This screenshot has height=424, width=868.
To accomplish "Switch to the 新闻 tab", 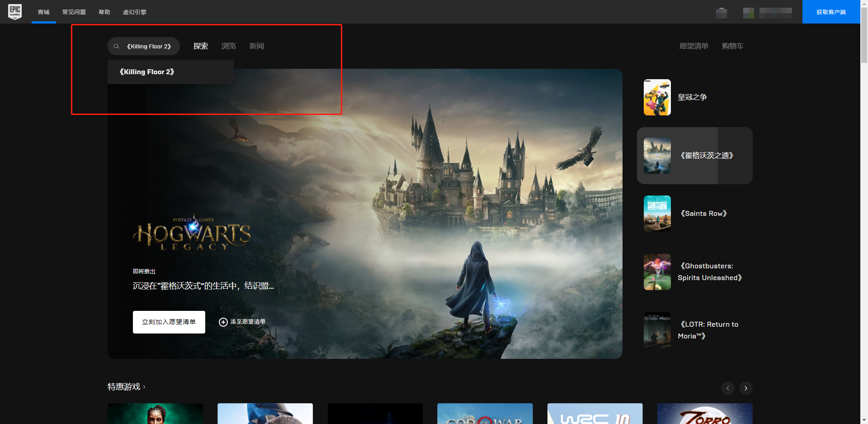I will point(256,46).
